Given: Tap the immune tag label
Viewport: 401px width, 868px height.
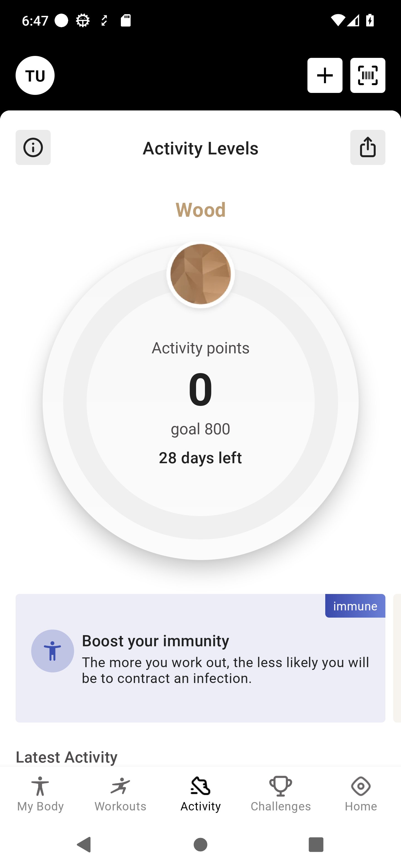Looking at the screenshot, I should click(355, 606).
